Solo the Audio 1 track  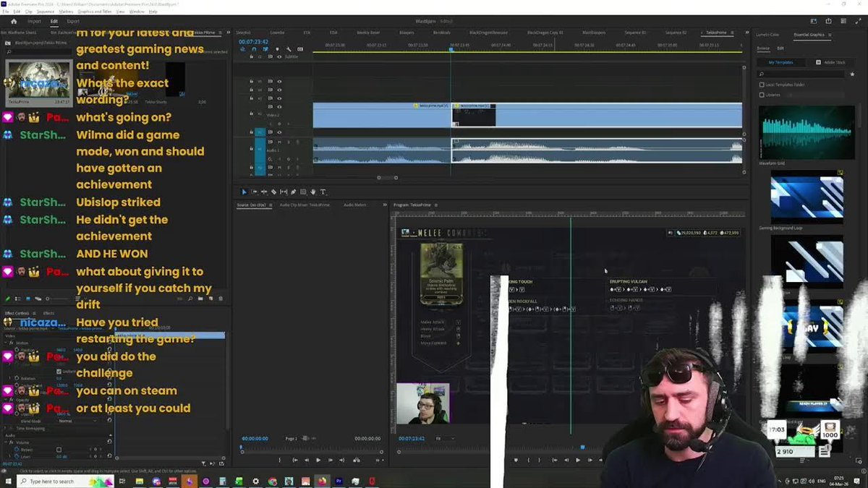click(x=287, y=142)
